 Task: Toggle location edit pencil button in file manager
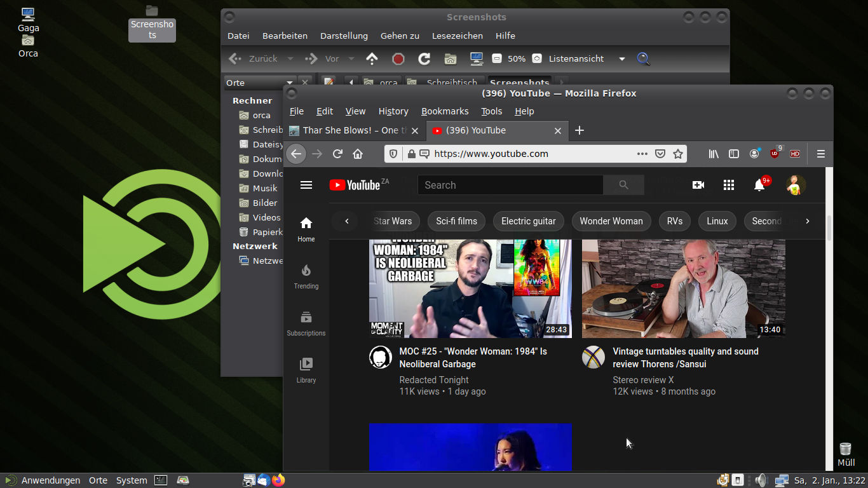tap(329, 83)
